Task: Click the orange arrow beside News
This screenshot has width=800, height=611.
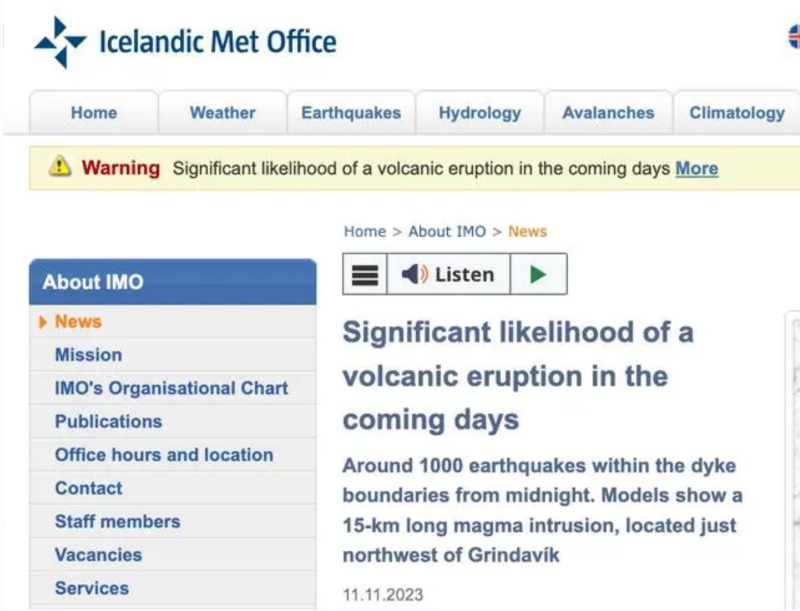Action: pyautogui.click(x=43, y=322)
